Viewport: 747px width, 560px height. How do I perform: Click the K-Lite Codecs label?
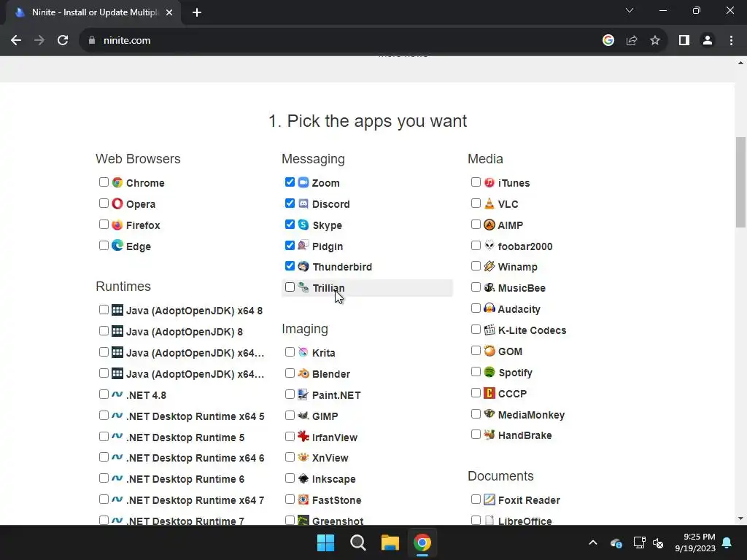[532, 330]
